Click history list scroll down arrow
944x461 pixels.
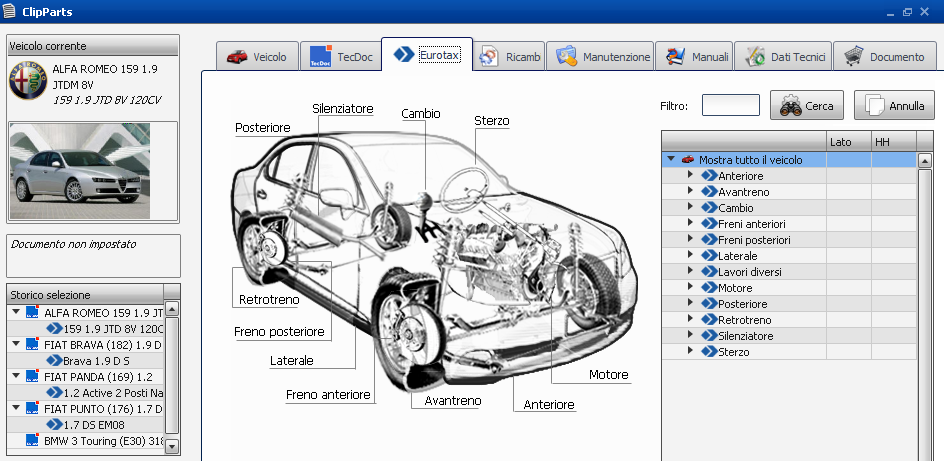(x=172, y=447)
